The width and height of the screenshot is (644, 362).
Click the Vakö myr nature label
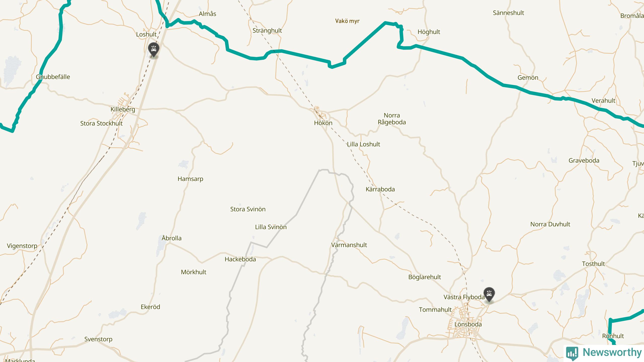pyautogui.click(x=347, y=21)
